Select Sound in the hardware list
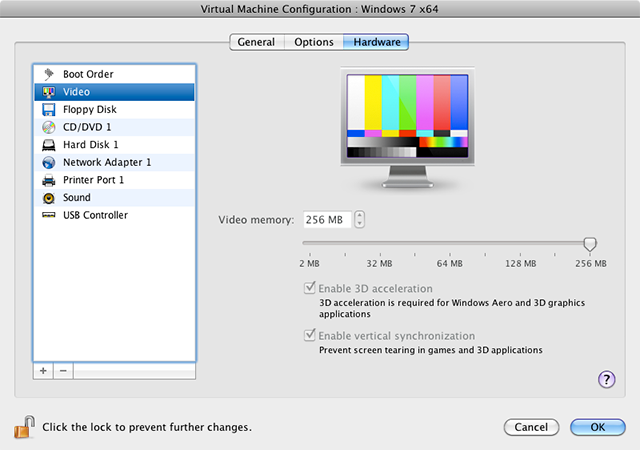Screen dimensions: 640x450 click(x=114, y=198)
